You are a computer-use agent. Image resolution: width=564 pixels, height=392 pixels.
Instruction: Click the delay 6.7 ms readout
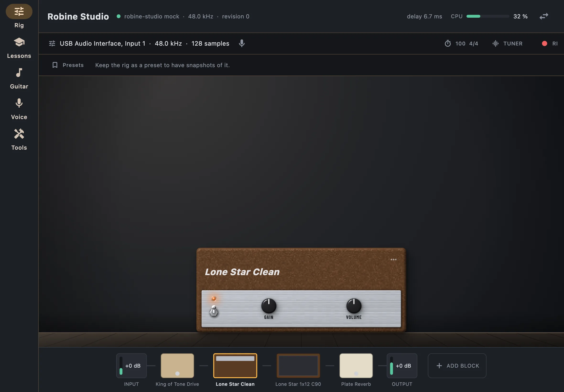click(424, 16)
